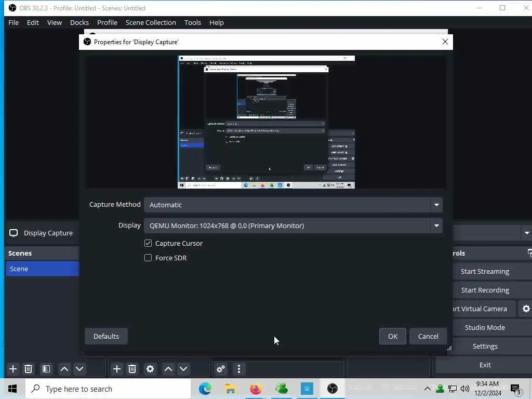
Task: Click the Display Capture source label
Action: [48, 233]
